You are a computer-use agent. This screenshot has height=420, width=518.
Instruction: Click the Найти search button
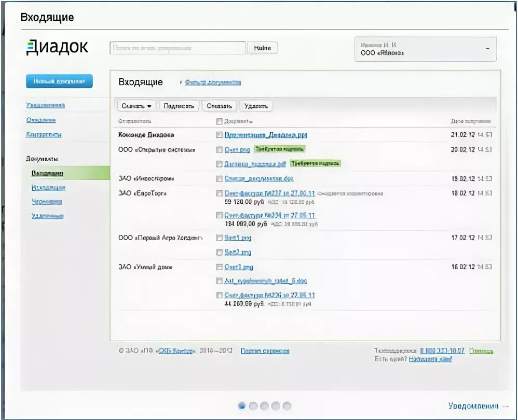262,48
